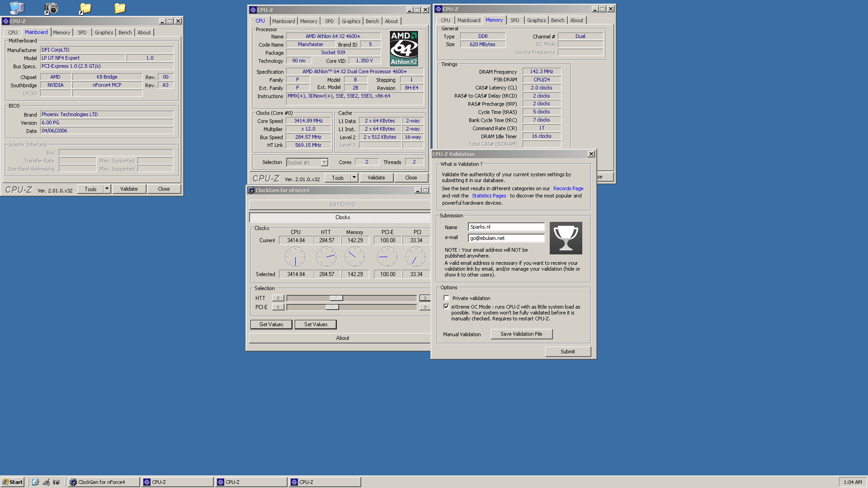The height and width of the screenshot is (488, 868).
Task: Click Validate in the Mainboard CPU-Z window
Action: point(129,189)
